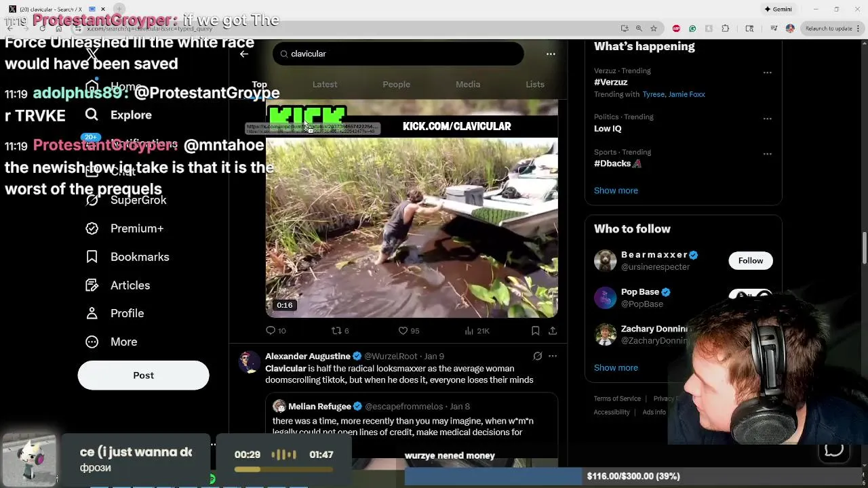Open SuperGrok in the sidebar
Screen dimensions: 868x488
pyautogui.click(x=126, y=200)
